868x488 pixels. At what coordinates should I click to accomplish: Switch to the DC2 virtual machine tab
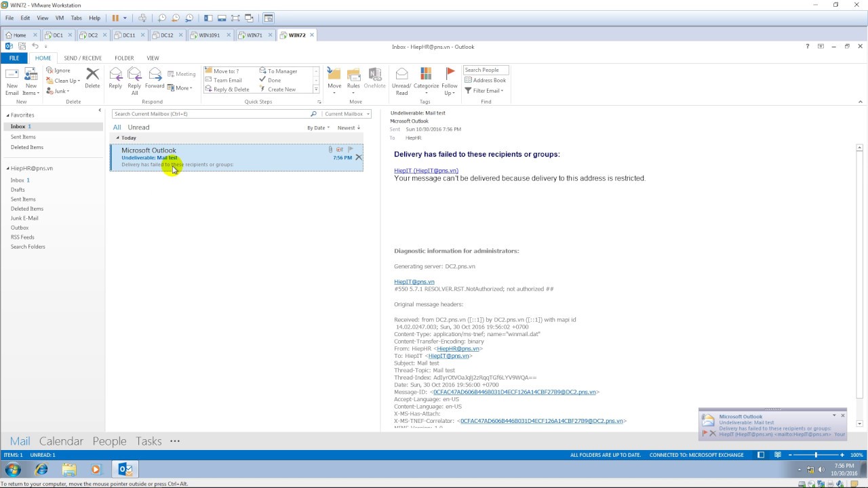(x=92, y=35)
